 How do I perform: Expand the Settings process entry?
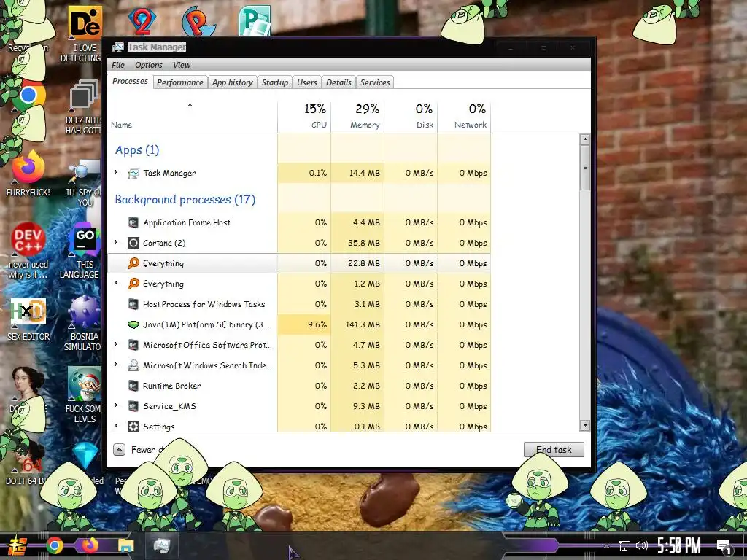pyautogui.click(x=116, y=426)
